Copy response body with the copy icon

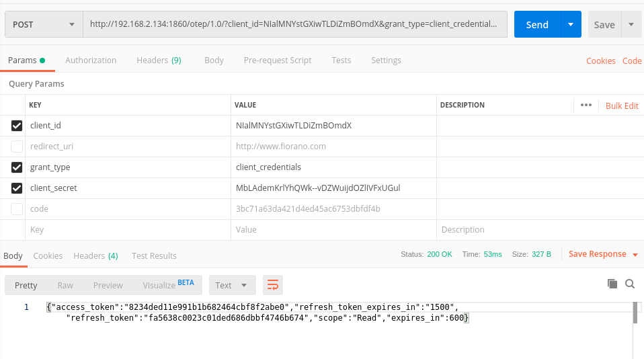coord(612,284)
